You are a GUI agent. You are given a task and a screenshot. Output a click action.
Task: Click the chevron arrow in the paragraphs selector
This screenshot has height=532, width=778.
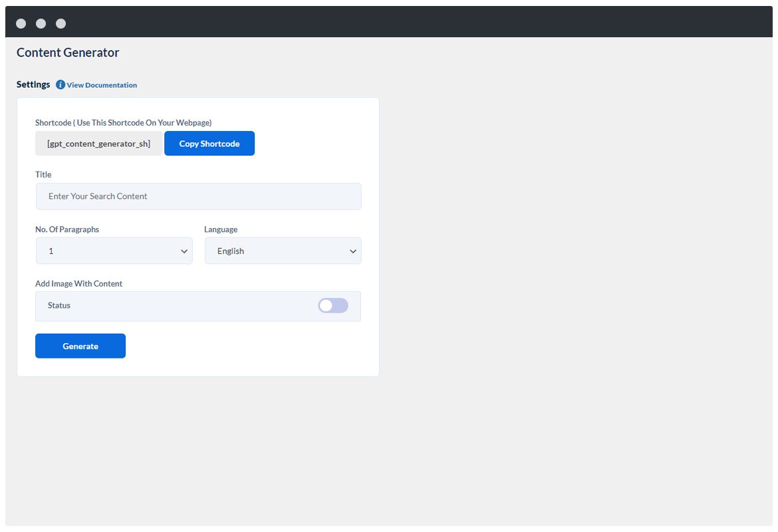(184, 251)
